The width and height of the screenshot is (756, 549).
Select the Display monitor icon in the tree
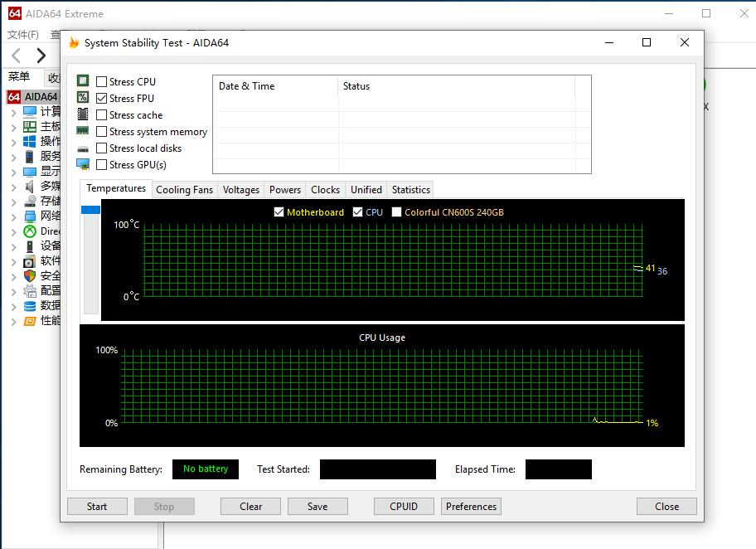click(x=30, y=172)
